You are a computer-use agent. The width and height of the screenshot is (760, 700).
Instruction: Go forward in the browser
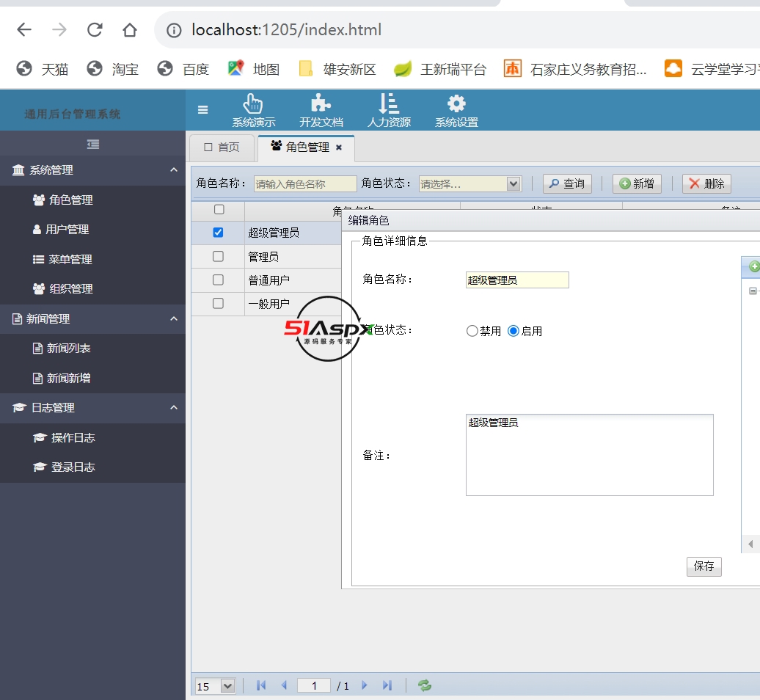pos(59,30)
